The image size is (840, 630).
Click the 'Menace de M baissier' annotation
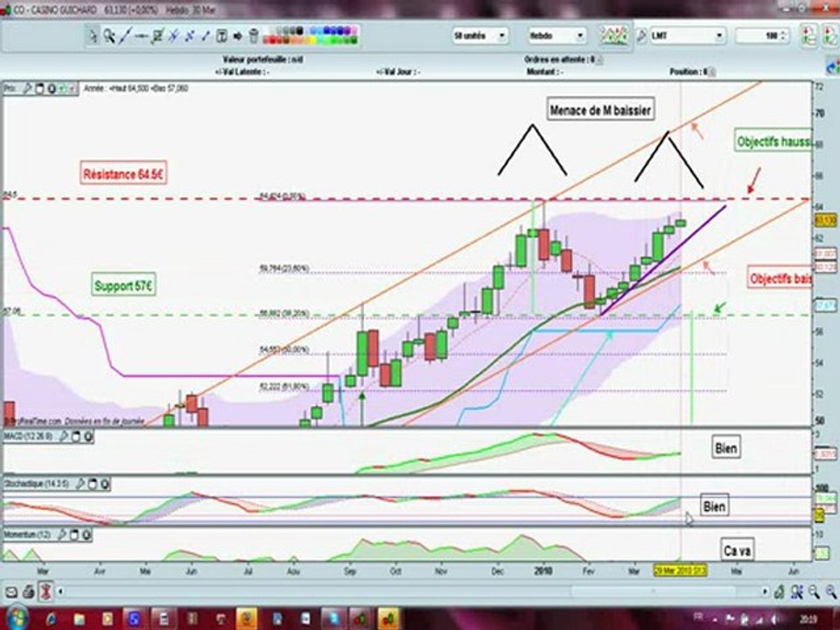(600, 110)
